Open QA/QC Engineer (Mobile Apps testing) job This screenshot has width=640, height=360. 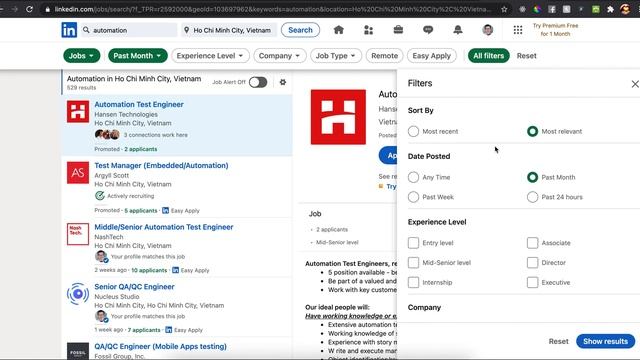tap(160, 346)
